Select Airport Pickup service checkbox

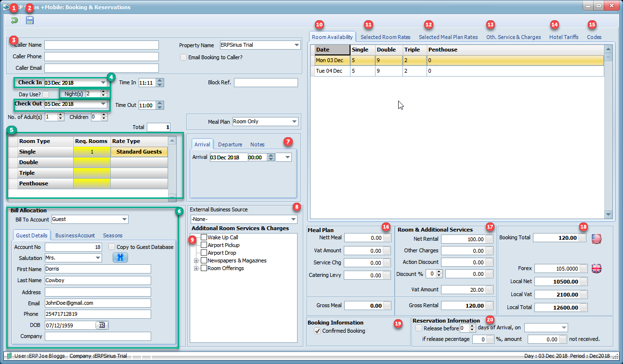204,245
